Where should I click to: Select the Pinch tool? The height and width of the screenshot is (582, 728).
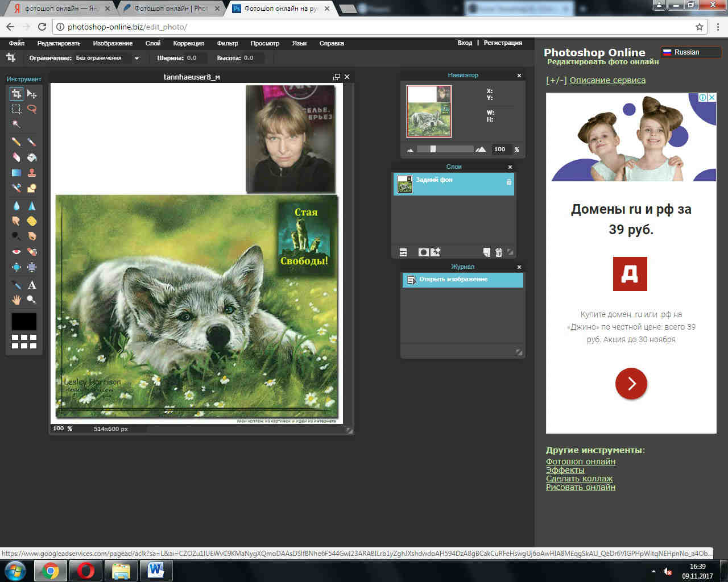pyautogui.click(x=32, y=267)
